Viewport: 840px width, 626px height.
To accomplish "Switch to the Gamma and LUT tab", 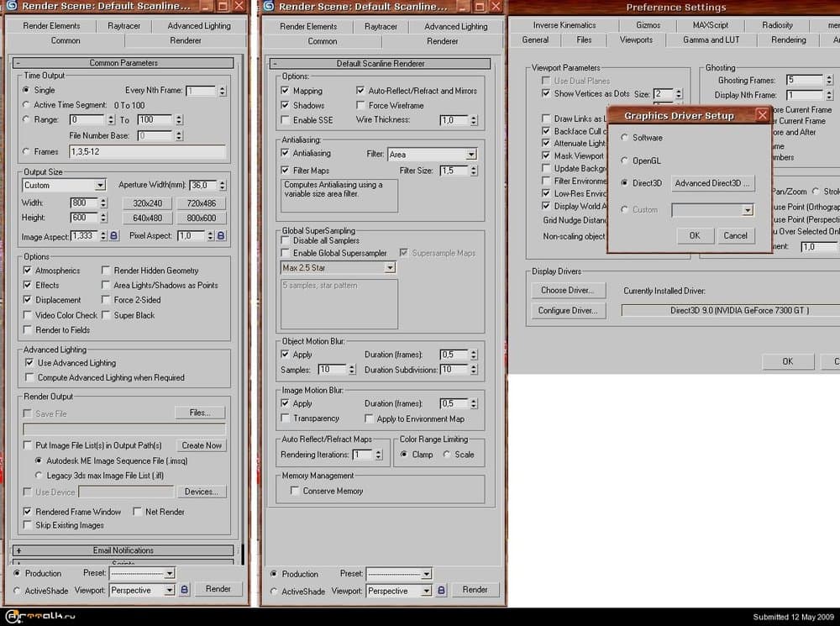I will point(711,39).
